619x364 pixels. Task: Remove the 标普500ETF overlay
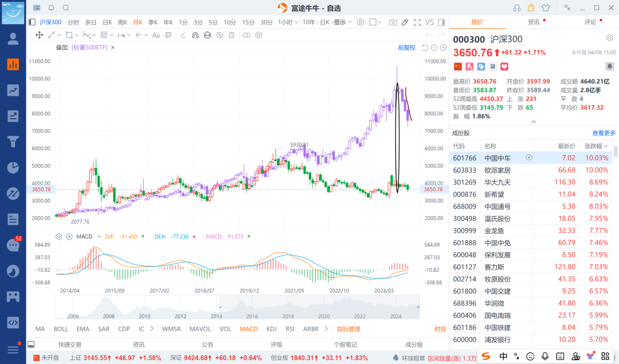113,48
